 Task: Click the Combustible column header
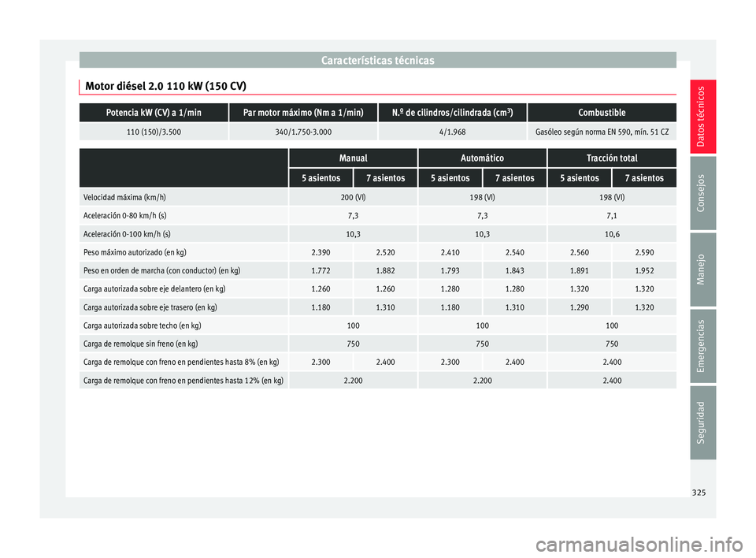602,113
